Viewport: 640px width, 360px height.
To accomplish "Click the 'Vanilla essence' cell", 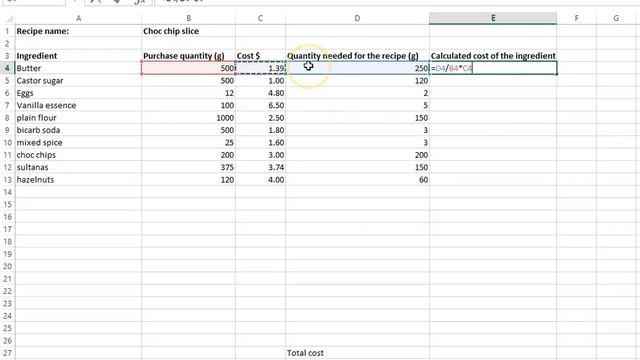I will pos(78,105).
